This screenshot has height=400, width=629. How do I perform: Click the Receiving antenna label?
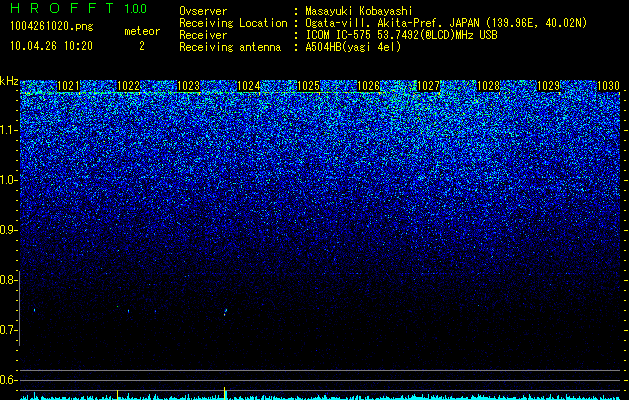230,47
